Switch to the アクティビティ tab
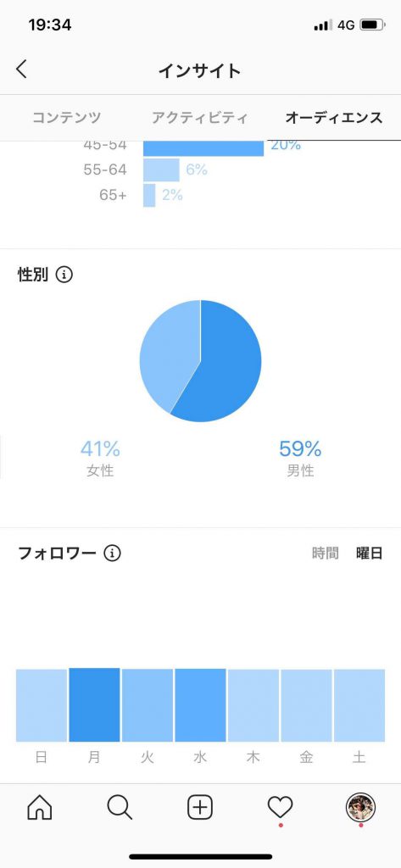Viewport: 401px width, 868px height. tap(200, 117)
